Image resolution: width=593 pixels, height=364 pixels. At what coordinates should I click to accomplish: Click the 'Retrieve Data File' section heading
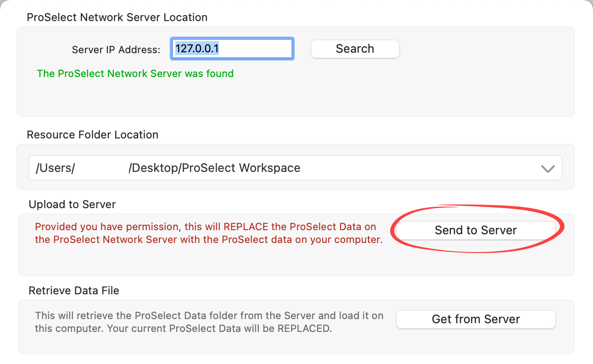(74, 291)
